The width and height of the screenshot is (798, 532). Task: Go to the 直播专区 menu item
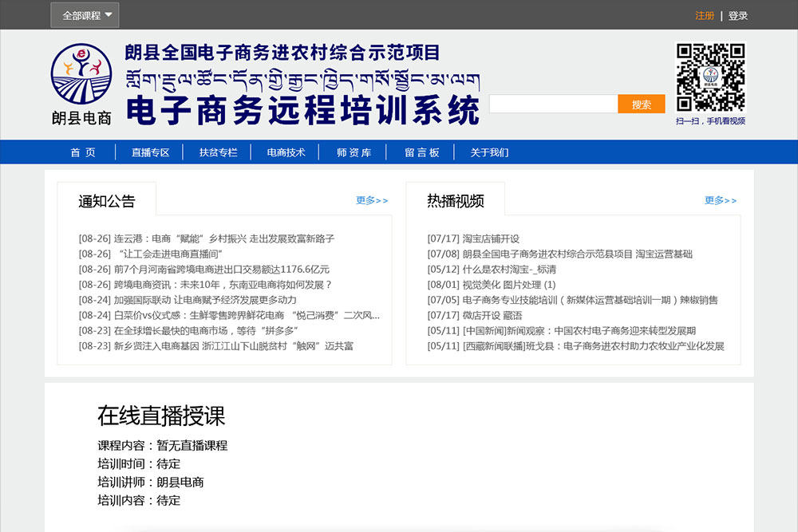point(150,152)
